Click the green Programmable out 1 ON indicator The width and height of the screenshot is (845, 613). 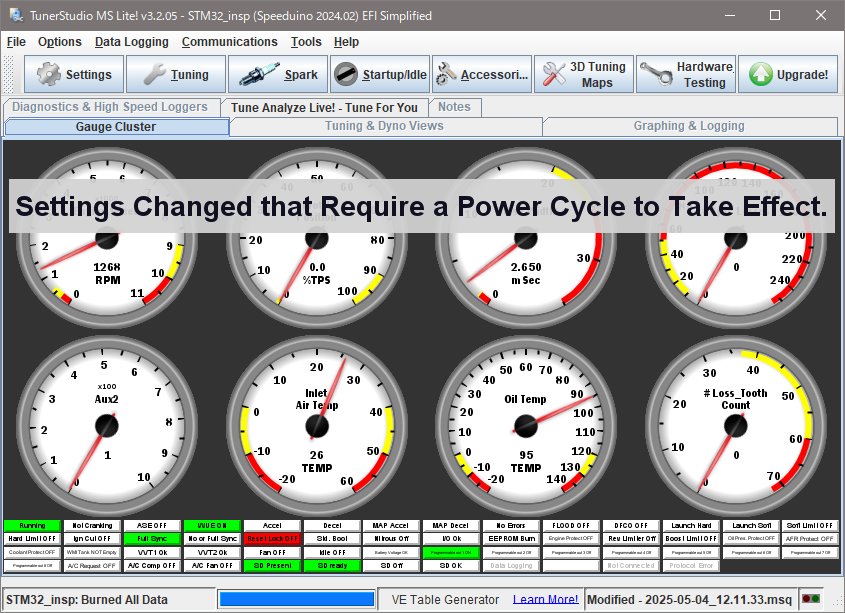tap(452, 552)
